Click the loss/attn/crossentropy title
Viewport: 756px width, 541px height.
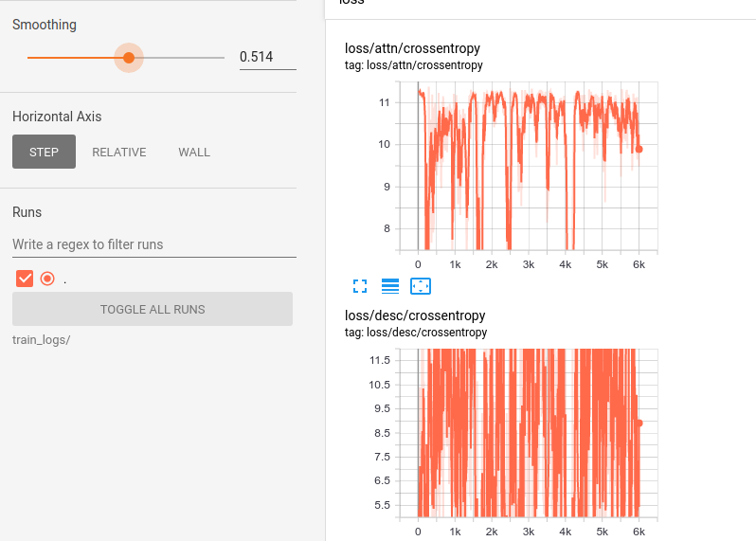click(x=412, y=48)
